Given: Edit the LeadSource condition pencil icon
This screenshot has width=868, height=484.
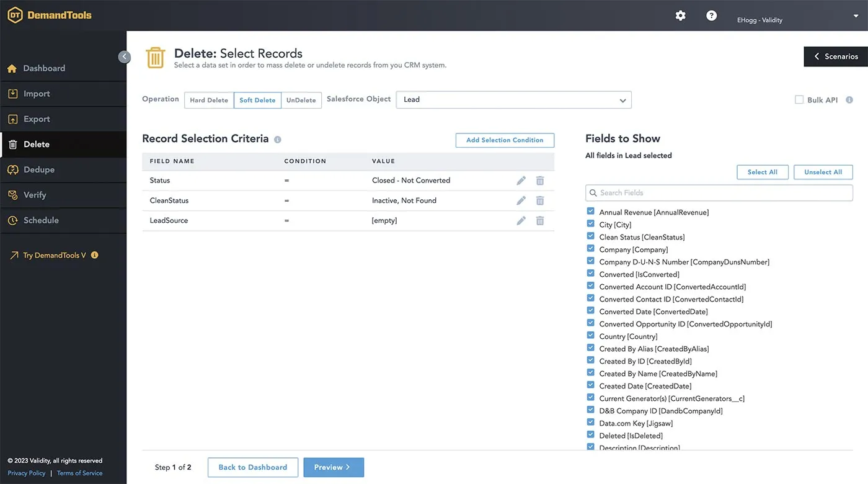Looking at the screenshot, I should coord(521,220).
